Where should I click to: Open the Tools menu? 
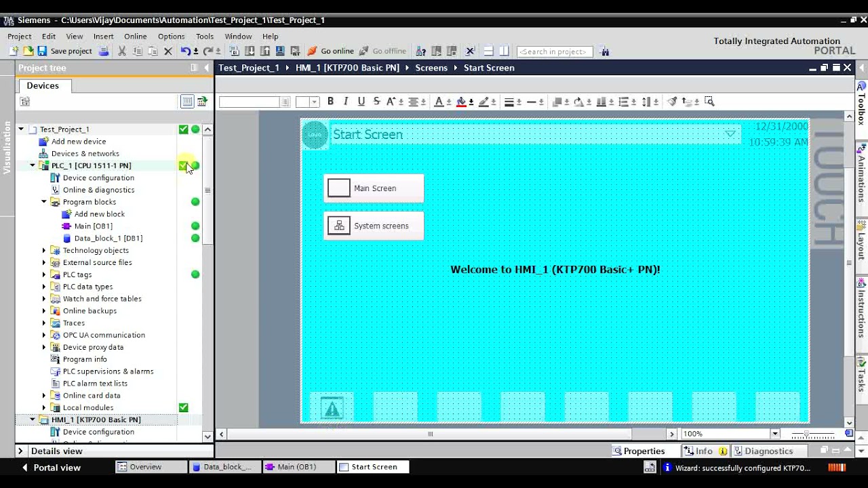(205, 37)
